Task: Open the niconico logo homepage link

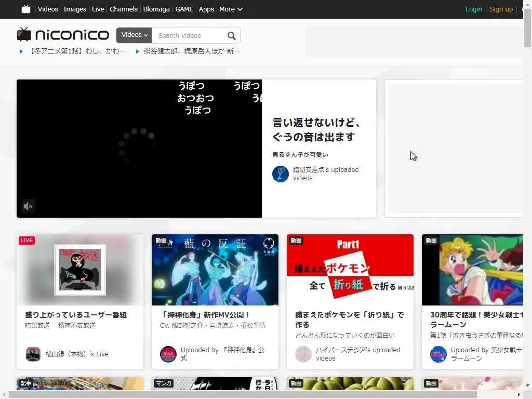Action: (63, 35)
